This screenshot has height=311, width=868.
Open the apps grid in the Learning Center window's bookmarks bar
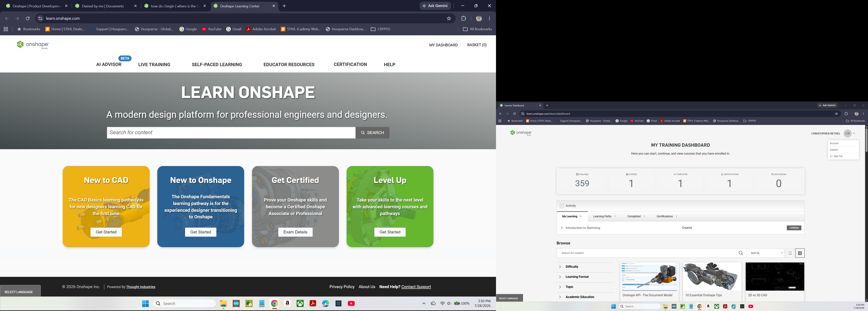click(x=6, y=29)
